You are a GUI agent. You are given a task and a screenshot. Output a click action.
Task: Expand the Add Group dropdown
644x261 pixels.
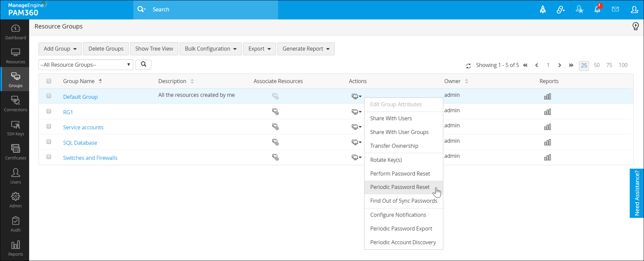[60, 49]
